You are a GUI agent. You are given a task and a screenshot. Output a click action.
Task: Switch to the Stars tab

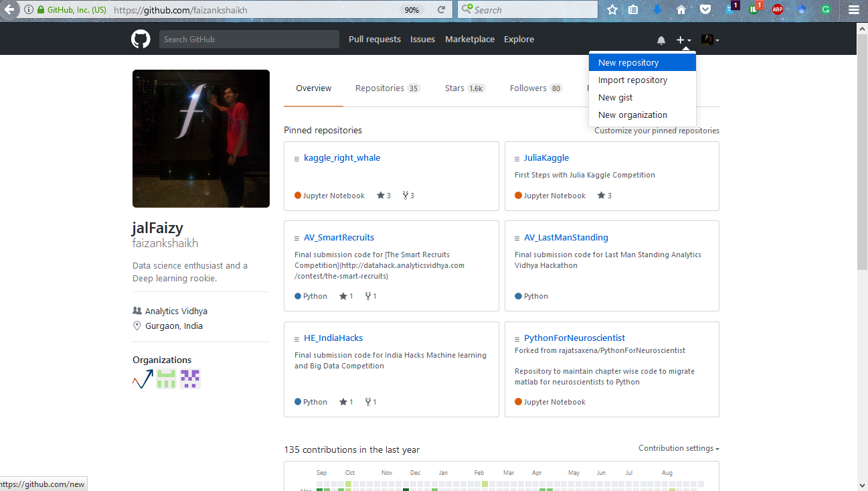(x=465, y=88)
